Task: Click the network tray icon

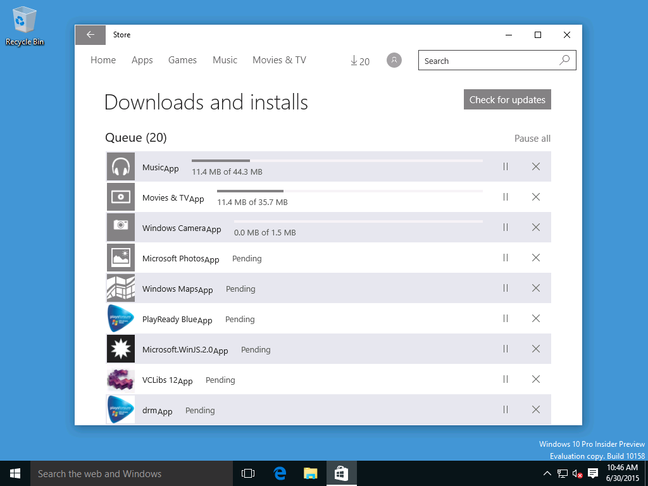Action: tap(562, 474)
